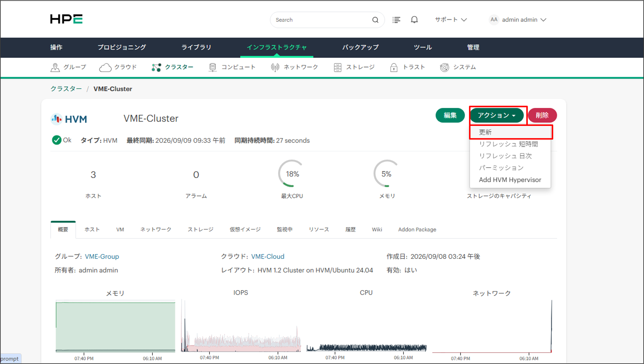Image resolution: width=644 pixels, height=364 pixels.
Task: Expand the サポート dropdown
Action: coord(451,20)
